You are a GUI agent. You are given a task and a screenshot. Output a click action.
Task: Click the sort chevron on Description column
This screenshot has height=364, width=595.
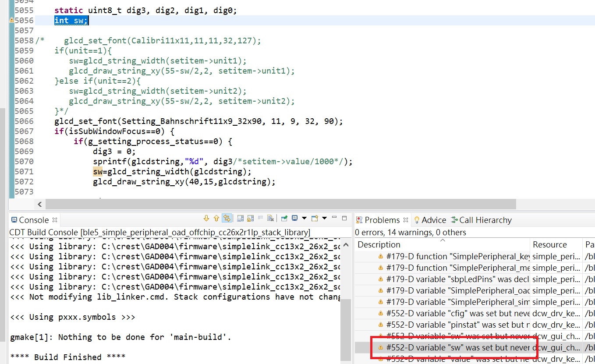443,240
